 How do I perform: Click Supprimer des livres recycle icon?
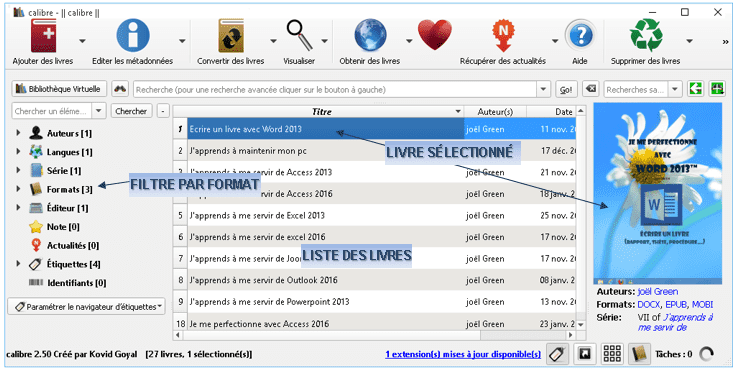pos(646,35)
